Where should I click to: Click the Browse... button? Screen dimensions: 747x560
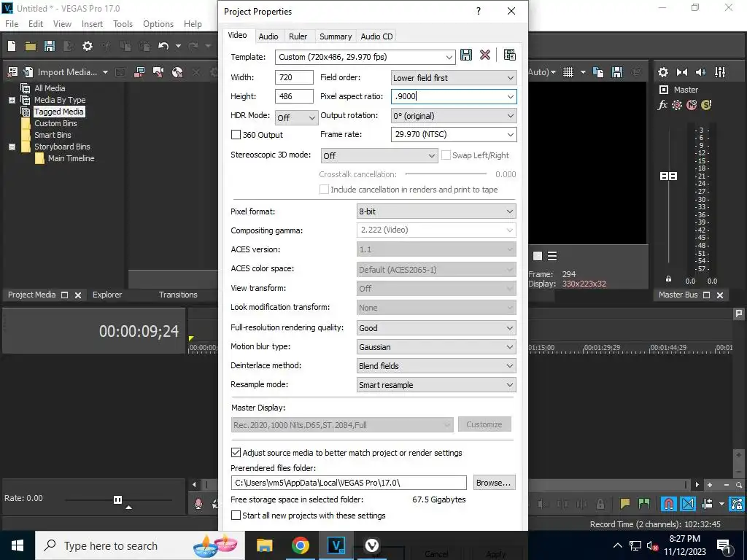pos(494,483)
